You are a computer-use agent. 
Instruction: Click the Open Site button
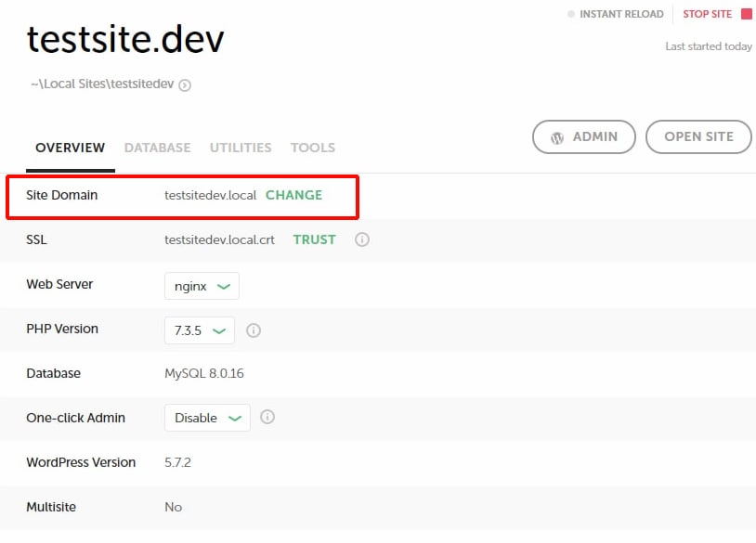coord(698,136)
